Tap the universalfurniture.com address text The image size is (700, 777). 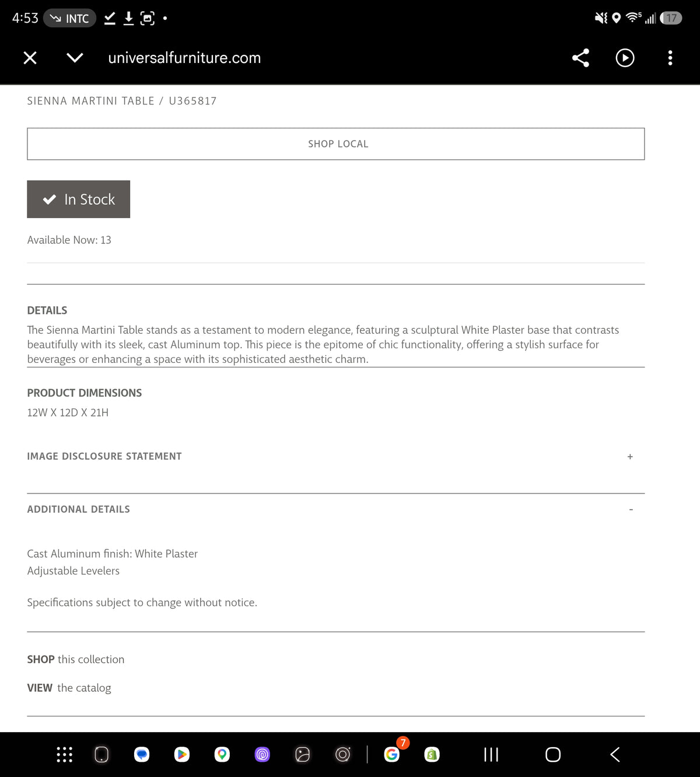[184, 58]
